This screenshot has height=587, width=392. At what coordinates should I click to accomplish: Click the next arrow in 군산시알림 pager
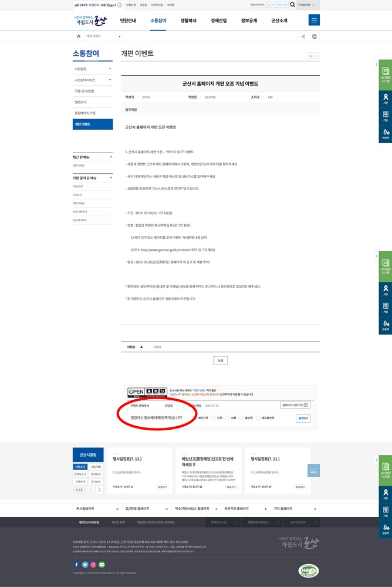coord(99,490)
